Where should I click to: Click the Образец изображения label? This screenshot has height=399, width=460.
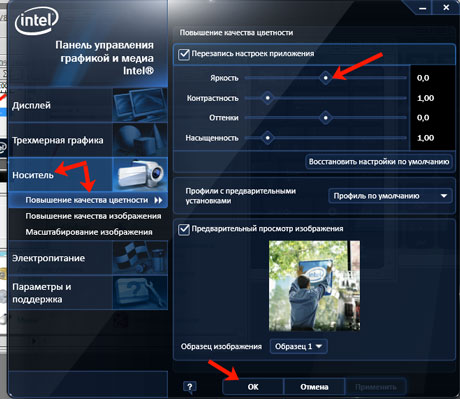click(x=221, y=347)
